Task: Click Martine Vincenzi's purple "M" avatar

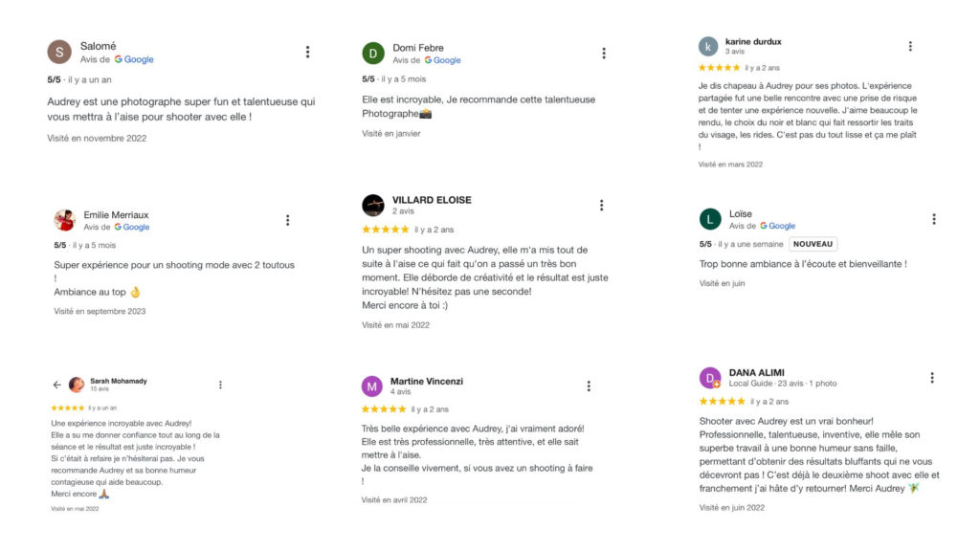Action: (372, 386)
